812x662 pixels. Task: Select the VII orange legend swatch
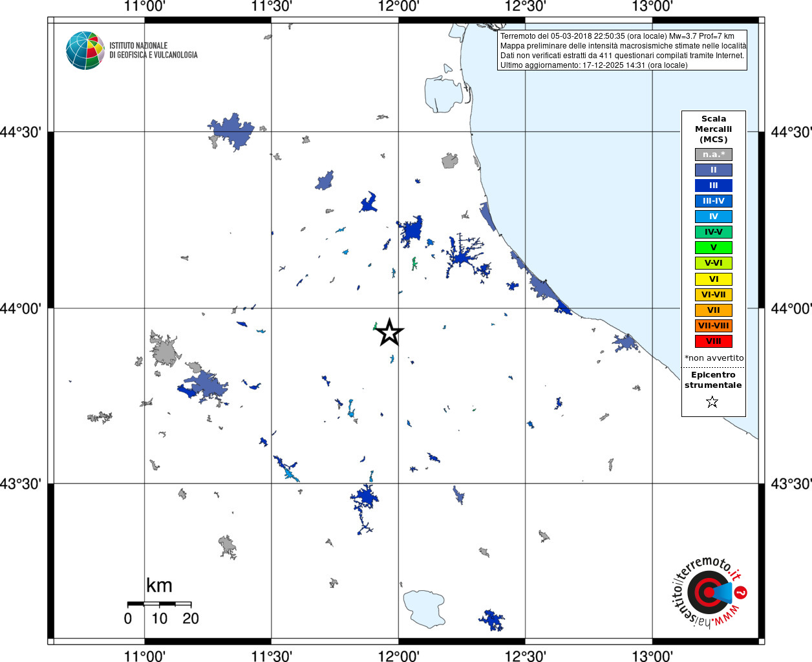click(714, 310)
